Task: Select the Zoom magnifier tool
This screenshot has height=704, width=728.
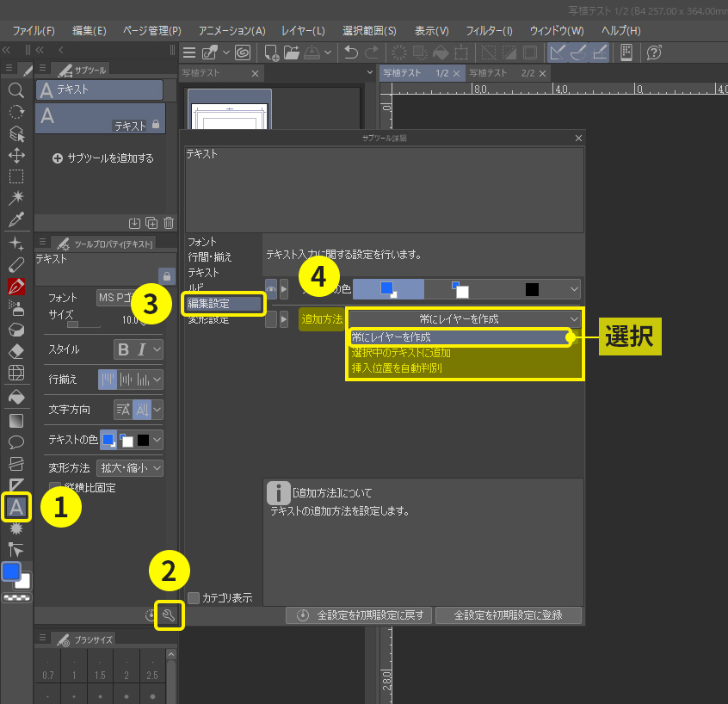Action: click(15, 90)
